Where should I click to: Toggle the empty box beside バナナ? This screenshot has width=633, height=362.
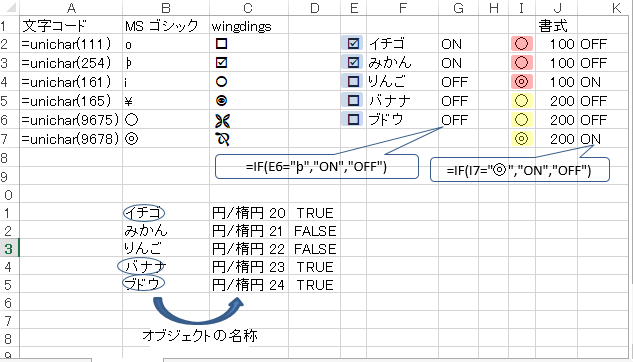pyautogui.click(x=353, y=100)
